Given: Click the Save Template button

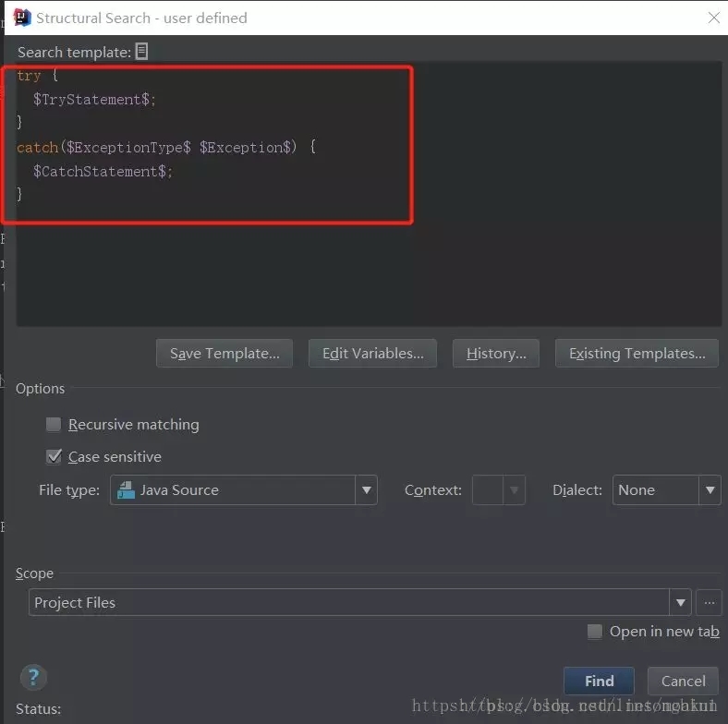Looking at the screenshot, I should [x=224, y=354].
